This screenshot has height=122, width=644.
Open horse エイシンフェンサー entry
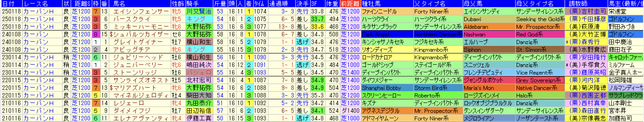coord(141,11)
